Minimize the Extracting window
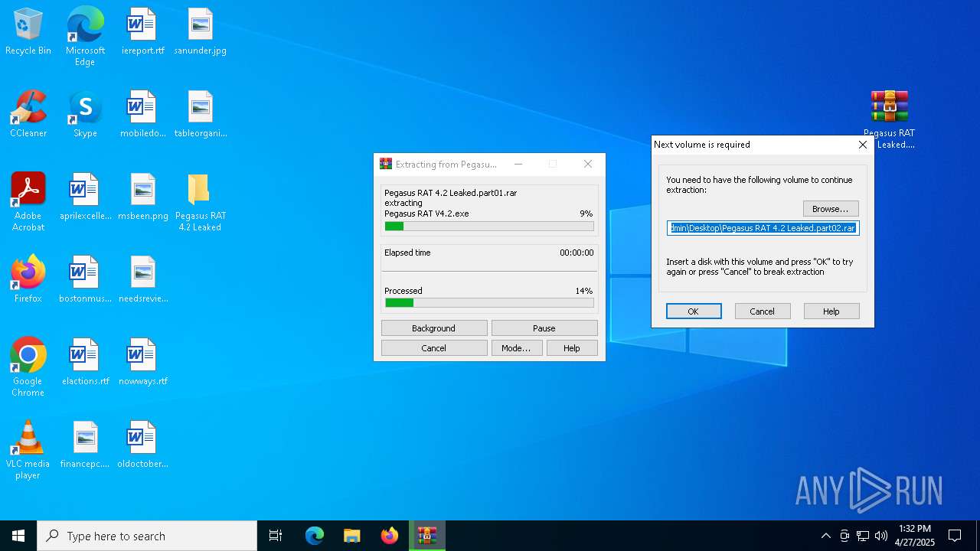Viewport: 980px width, 551px height. (x=518, y=164)
